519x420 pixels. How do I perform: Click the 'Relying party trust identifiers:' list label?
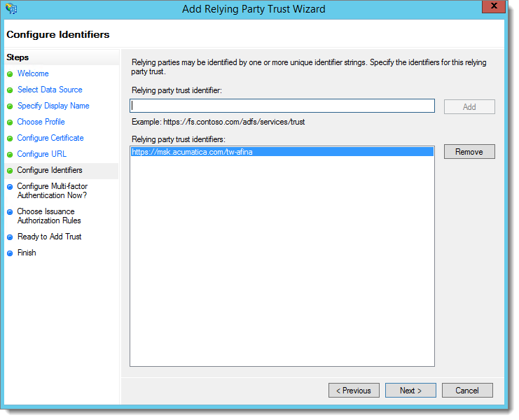(x=179, y=139)
